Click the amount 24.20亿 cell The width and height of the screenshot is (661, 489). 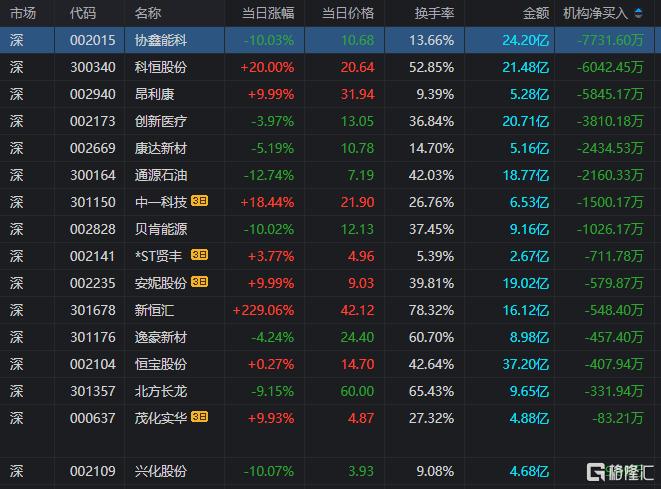pyautogui.click(x=526, y=40)
